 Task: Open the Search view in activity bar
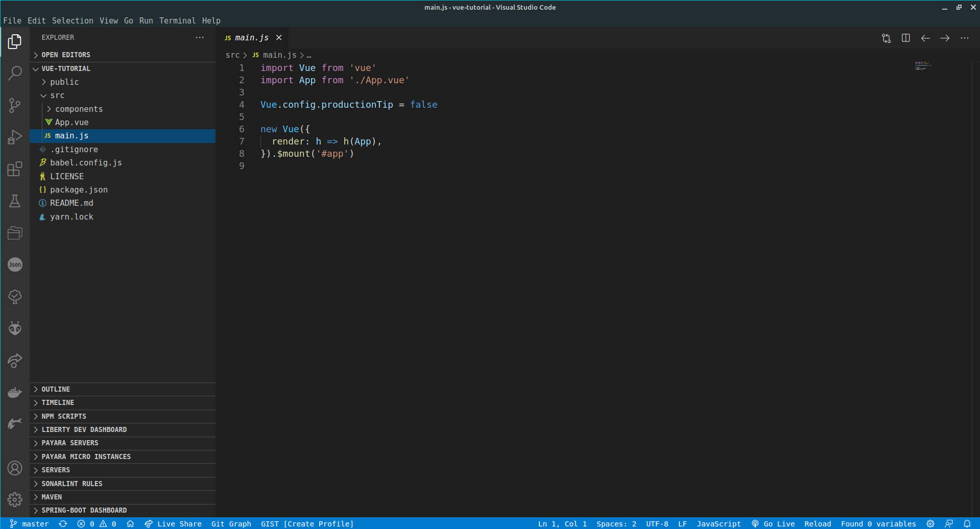[x=15, y=73]
